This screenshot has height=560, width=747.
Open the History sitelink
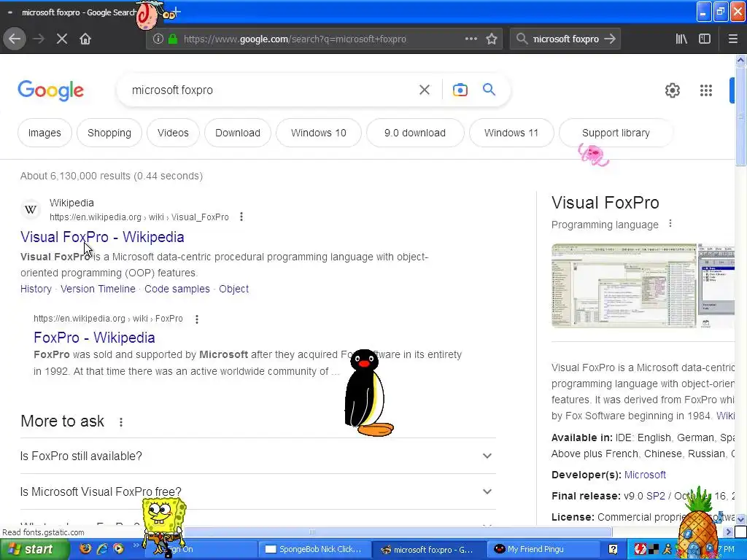(x=36, y=289)
